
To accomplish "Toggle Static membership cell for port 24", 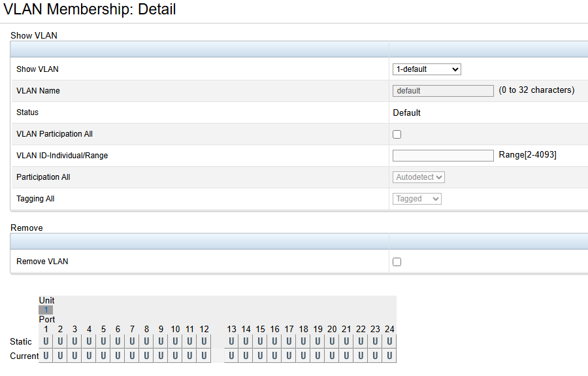I will pos(389,341).
